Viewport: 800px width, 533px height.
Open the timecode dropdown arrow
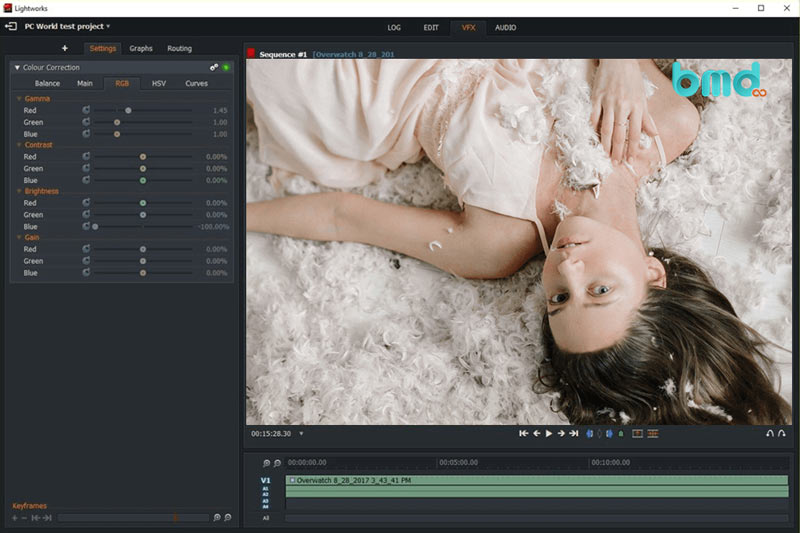click(301, 434)
